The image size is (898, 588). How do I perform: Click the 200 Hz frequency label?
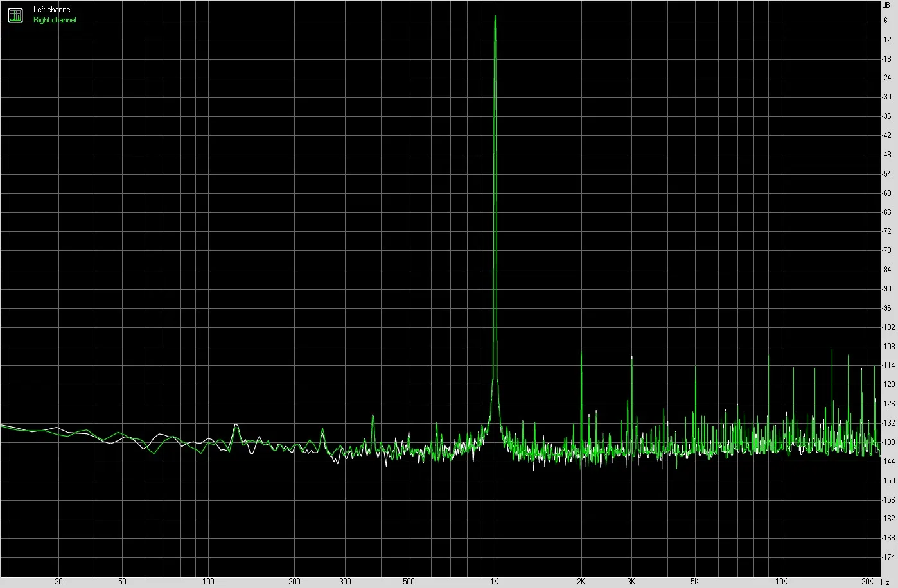coord(294,582)
